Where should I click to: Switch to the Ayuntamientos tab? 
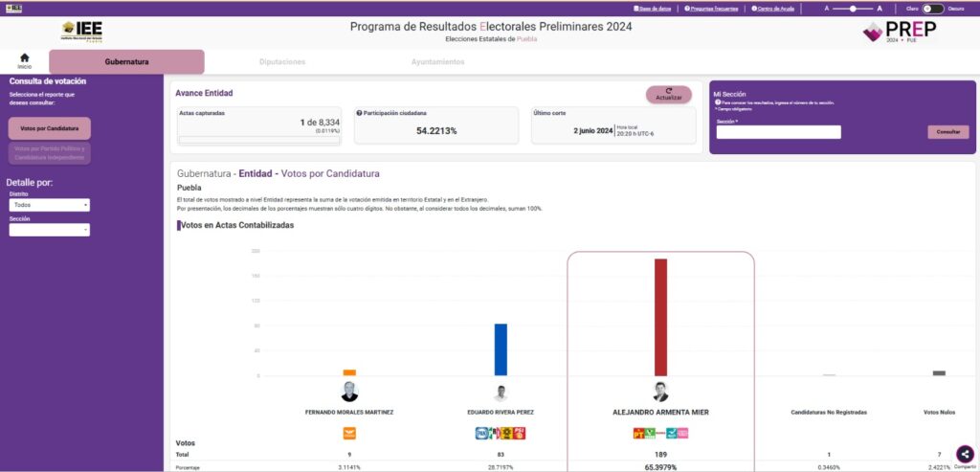pyautogui.click(x=437, y=62)
